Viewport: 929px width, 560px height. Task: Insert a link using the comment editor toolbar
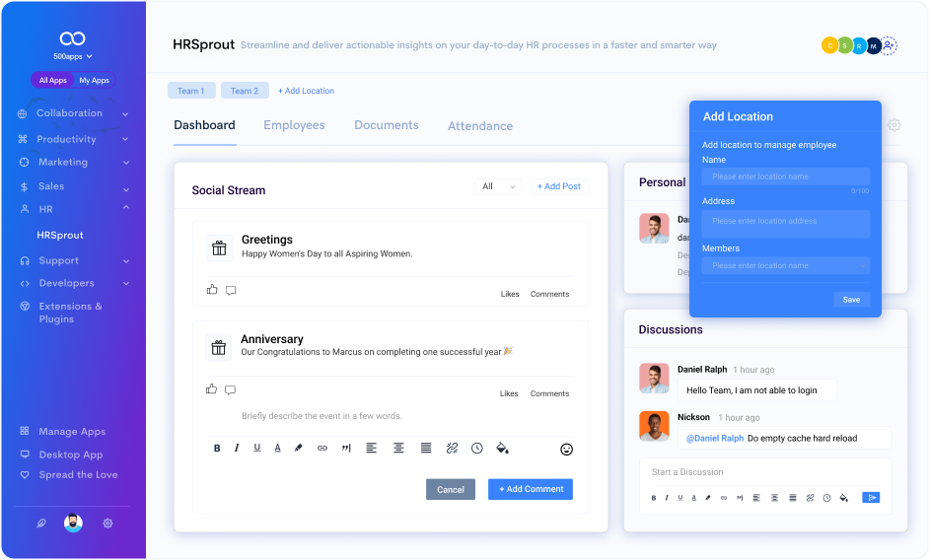[x=322, y=449]
